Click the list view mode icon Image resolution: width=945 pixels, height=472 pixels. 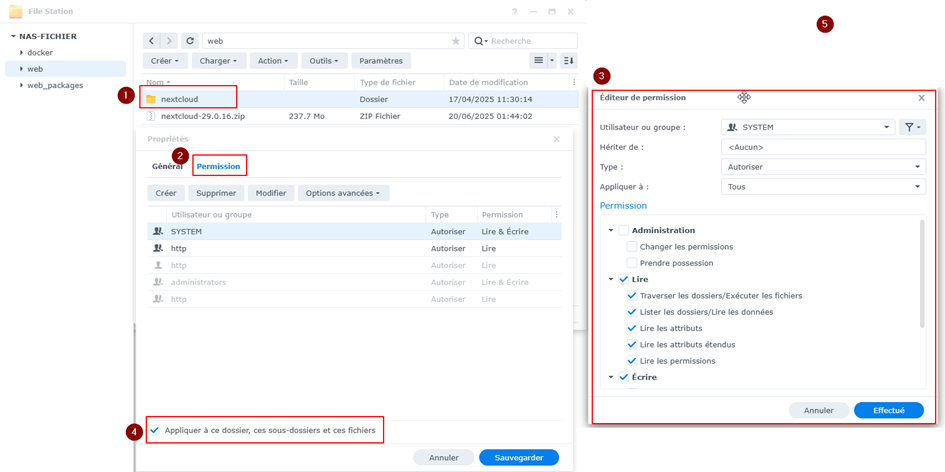pyautogui.click(x=538, y=61)
